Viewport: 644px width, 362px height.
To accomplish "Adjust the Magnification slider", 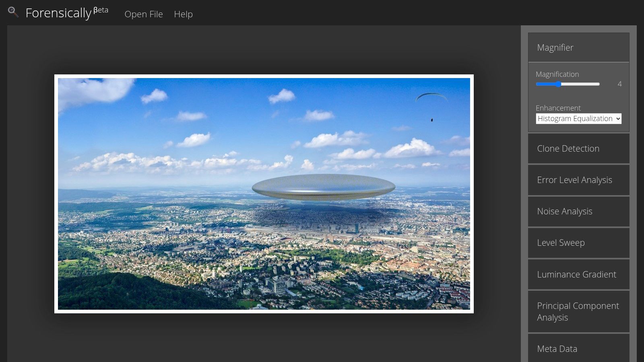I will 568,84.
